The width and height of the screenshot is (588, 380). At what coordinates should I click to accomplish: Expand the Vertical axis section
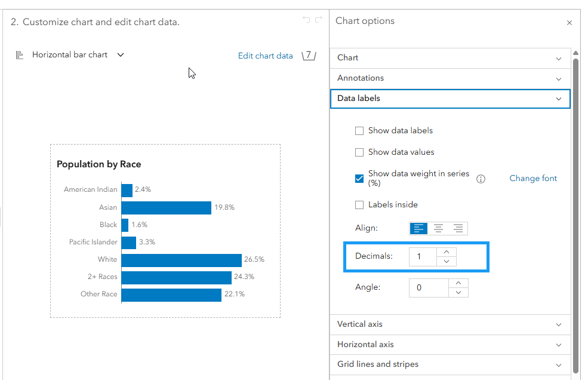tap(450, 324)
